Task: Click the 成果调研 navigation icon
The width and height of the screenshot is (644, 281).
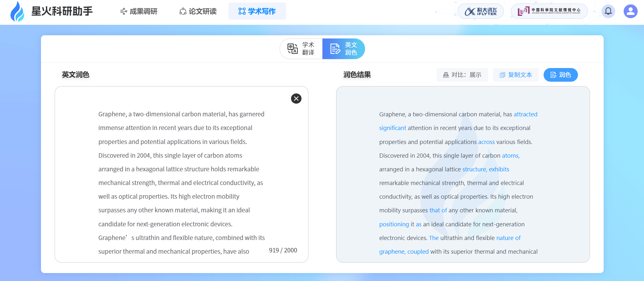Action: (124, 11)
